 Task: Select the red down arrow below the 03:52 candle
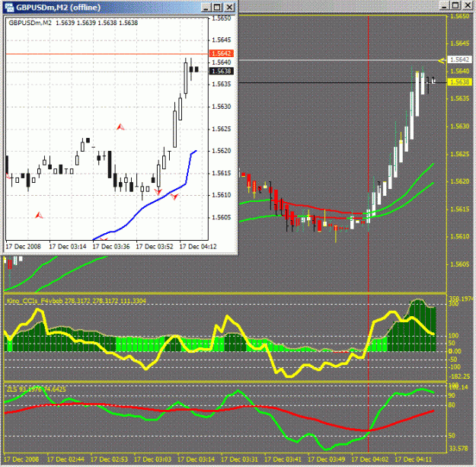coord(158,191)
